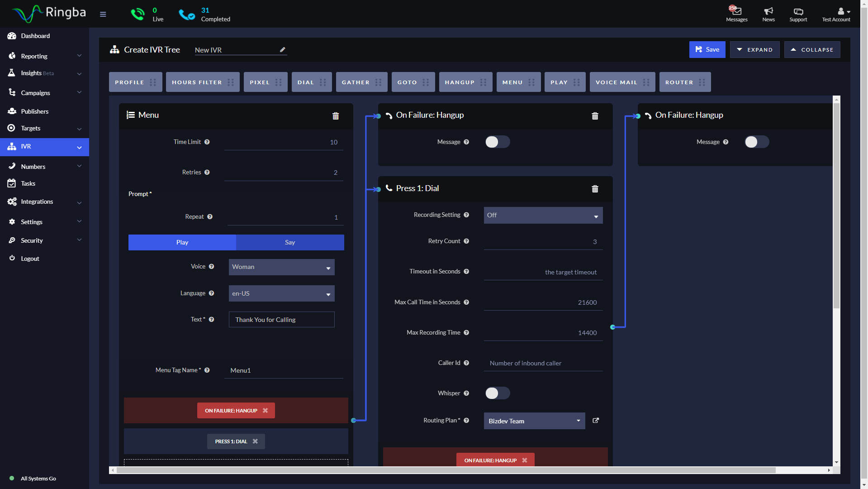This screenshot has height=489, width=868.
Task: Open Routing Plan in new view via external link icon
Action: coord(596,421)
